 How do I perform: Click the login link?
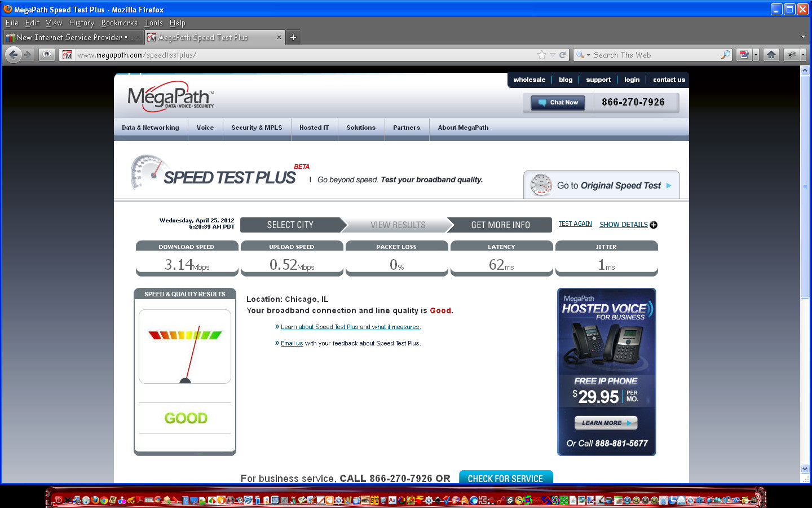[632, 80]
